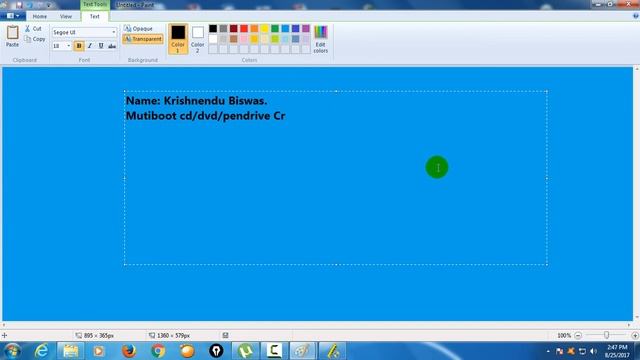Open the Paint file menu button
The image size is (640, 360).
point(13,16)
